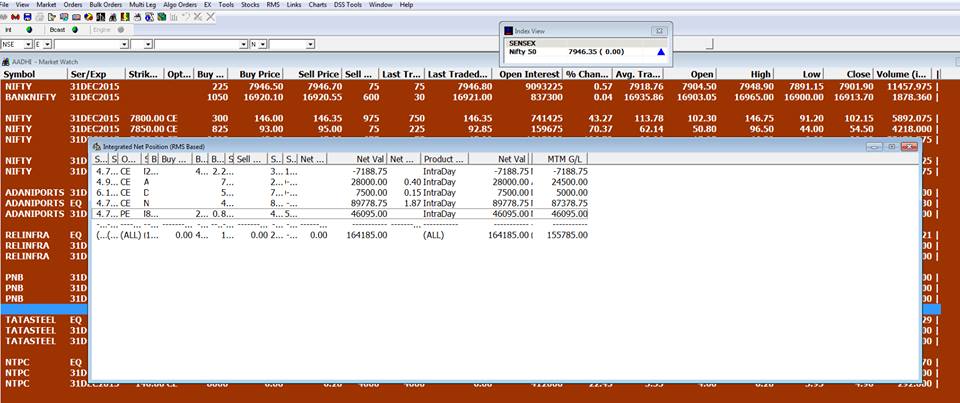
Task: Click the blue floppy disk save icon
Action: [x=28, y=17]
